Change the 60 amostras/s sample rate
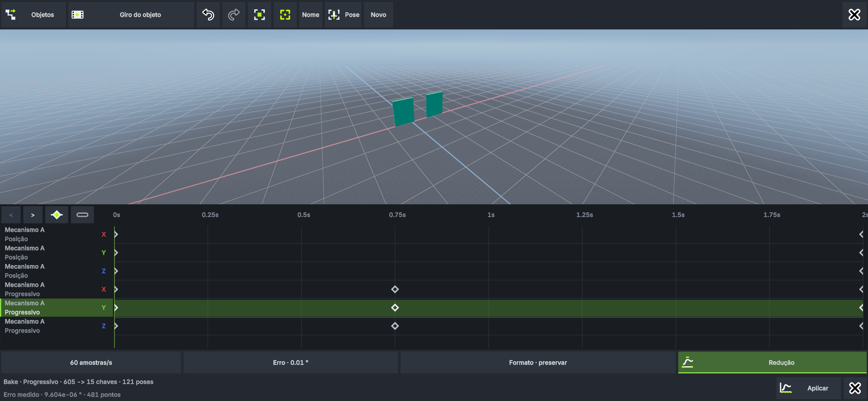868x401 pixels. pyautogui.click(x=91, y=362)
